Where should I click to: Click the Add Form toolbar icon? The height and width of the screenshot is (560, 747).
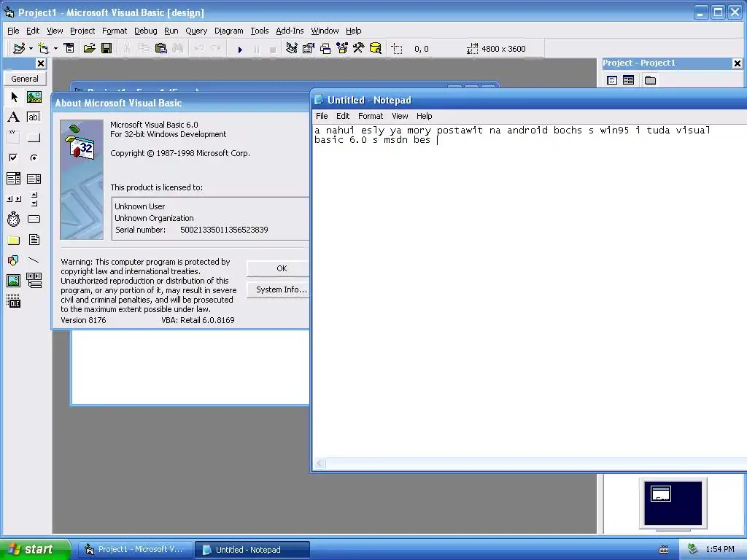click(43, 49)
